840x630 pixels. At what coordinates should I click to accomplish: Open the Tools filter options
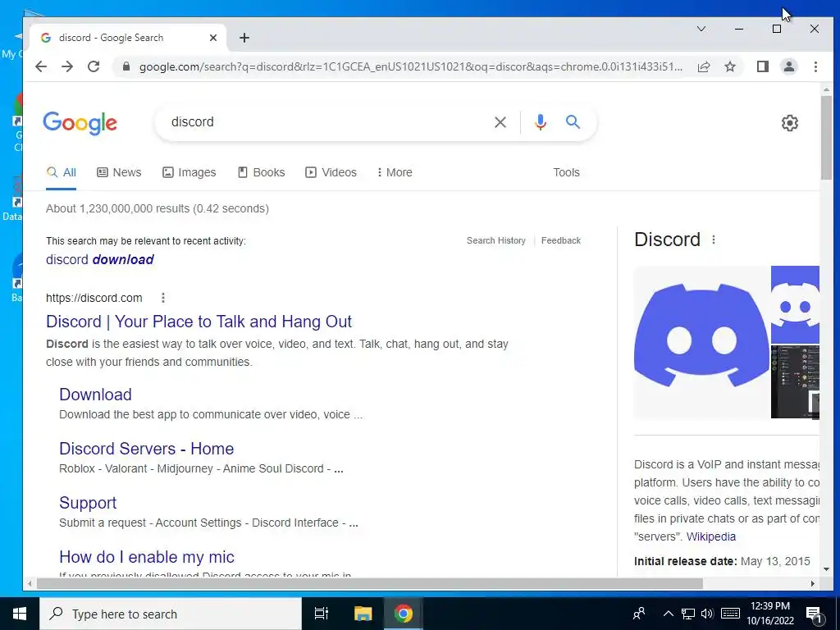point(566,172)
